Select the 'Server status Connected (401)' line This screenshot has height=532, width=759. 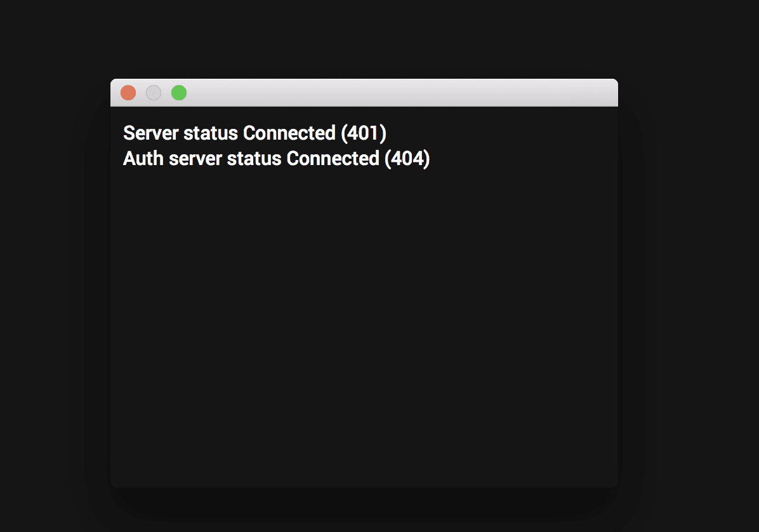point(254,133)
